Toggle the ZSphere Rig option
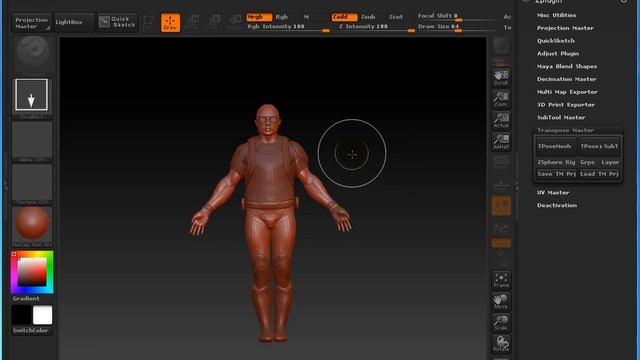This screenshot has width=640, height=360. click(556, 162)
